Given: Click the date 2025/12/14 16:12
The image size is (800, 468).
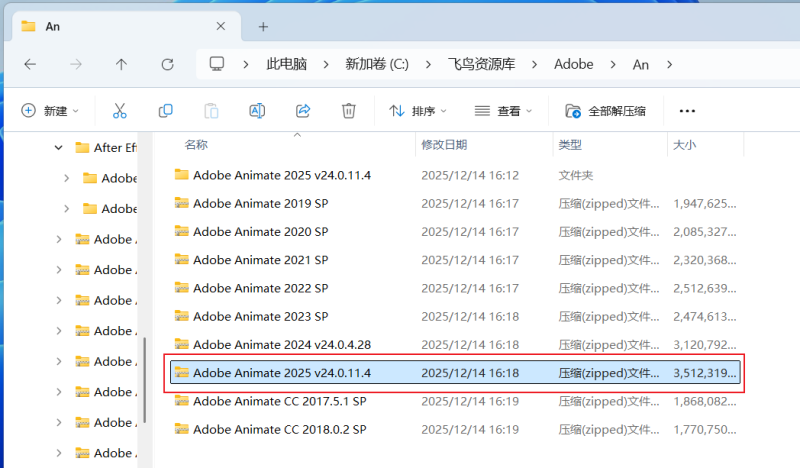Looking at the screenshot, I should click(x=470, y=176).
